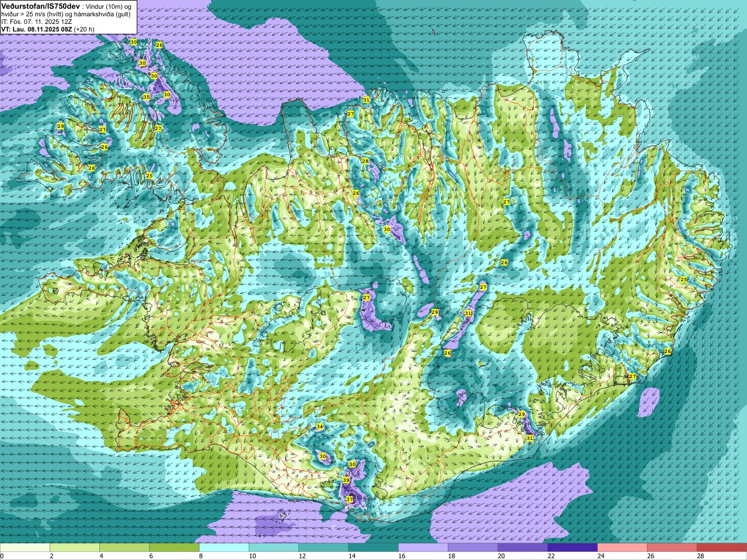Click the legend scale number 20
This screenshot has width=747, height=560.
[x=501, y=556]
